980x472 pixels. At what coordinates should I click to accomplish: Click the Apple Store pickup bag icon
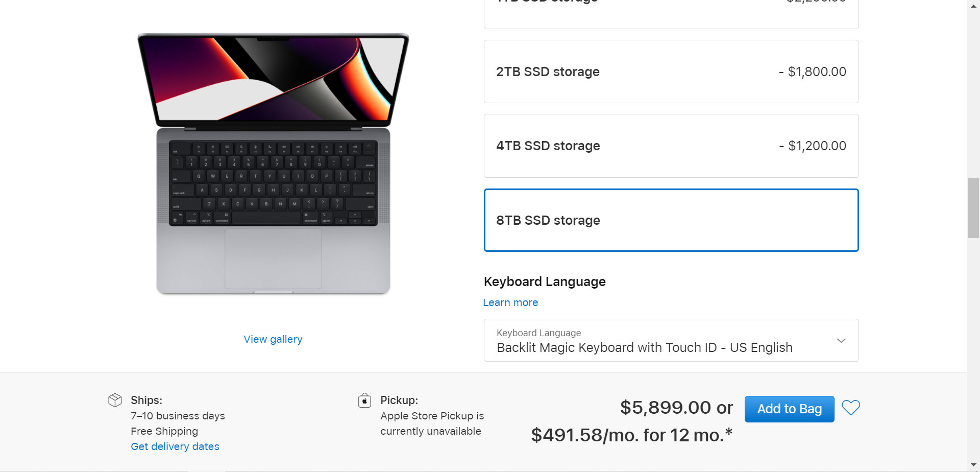(x=364, y=400)
